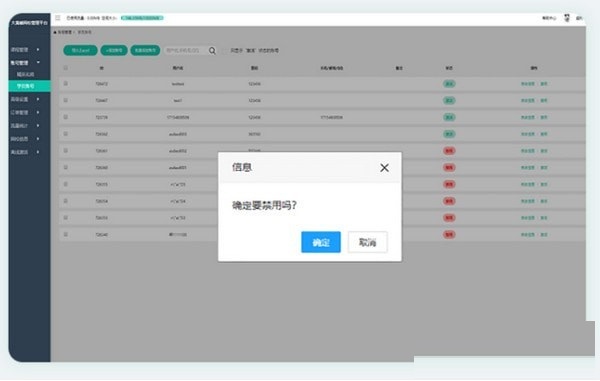This screenshot has width=600, height=381.
Task: Click the red status badge in the aulas002 row
Action: point(449,151)
